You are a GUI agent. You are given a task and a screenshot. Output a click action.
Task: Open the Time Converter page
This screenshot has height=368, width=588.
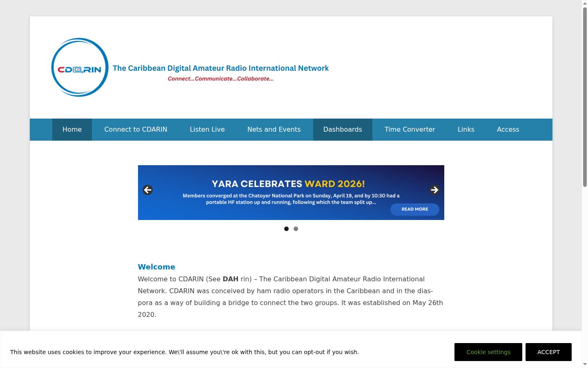410,130
